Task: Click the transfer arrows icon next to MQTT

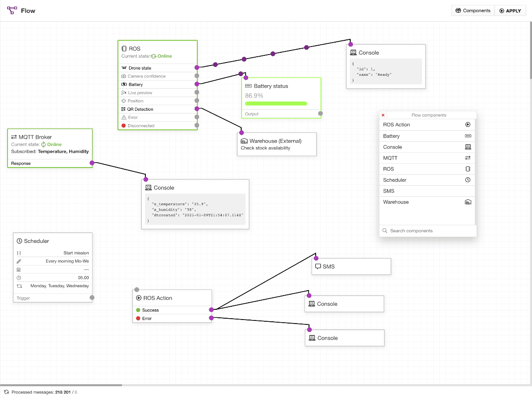Action: point(468,158)
